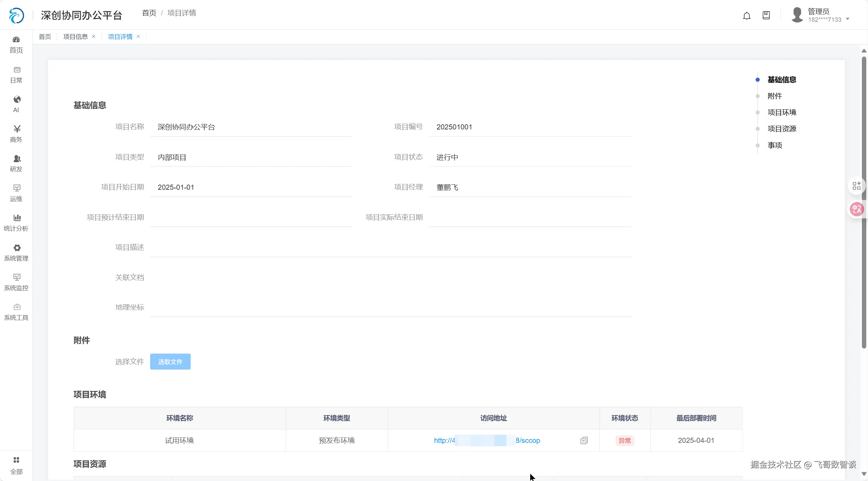Open 统计分析 in the sidebar
This screenshot has height=481, width=868.
point(16,223)
